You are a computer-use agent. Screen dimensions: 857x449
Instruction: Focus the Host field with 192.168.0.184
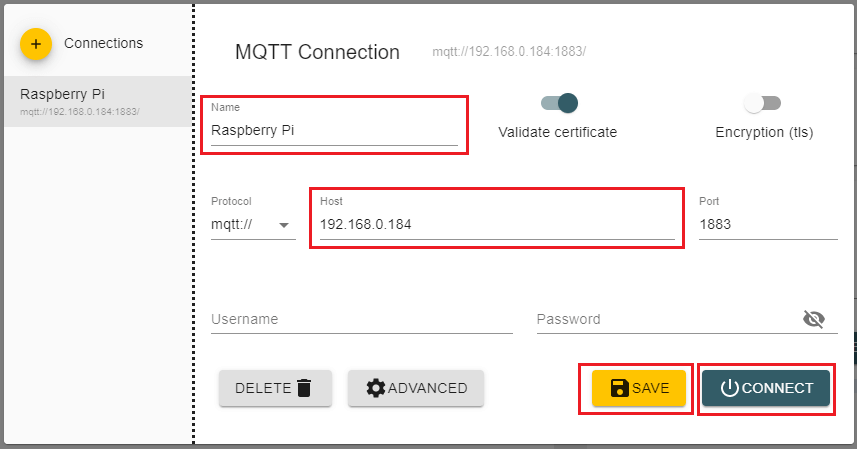(496, 225)
